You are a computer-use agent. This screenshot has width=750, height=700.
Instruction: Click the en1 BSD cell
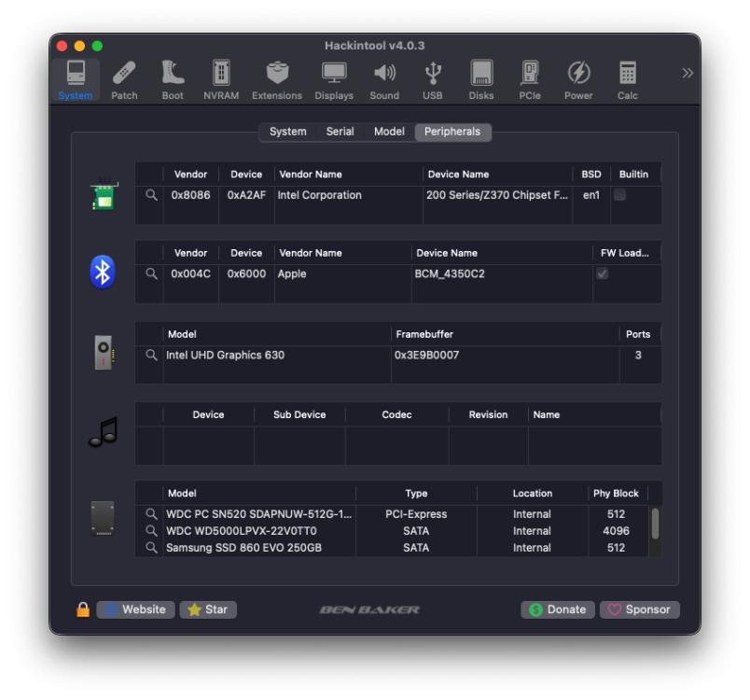click(591, 195)
